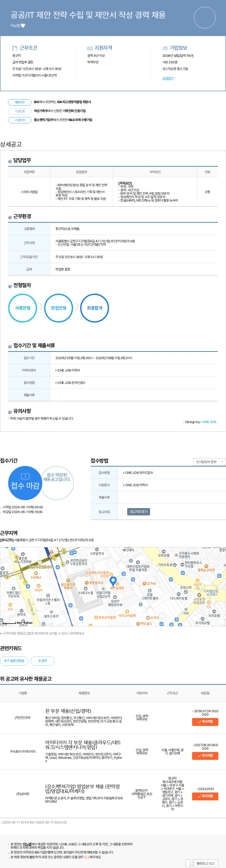226x868 pixels.
Task: Open the [강소/벤처기업] 영업본부 채용 posting
Action: tap(83, 789)
